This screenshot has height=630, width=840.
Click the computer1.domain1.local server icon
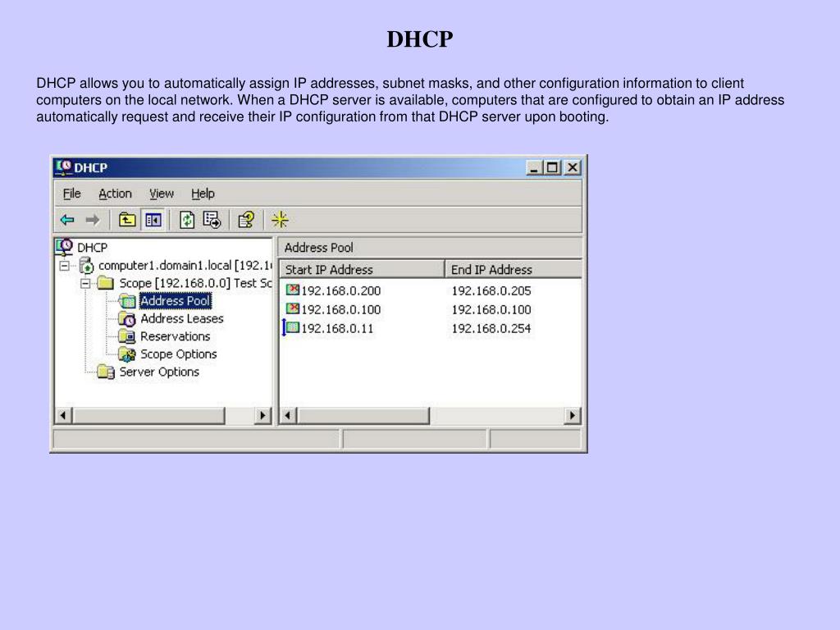point(86,265)
